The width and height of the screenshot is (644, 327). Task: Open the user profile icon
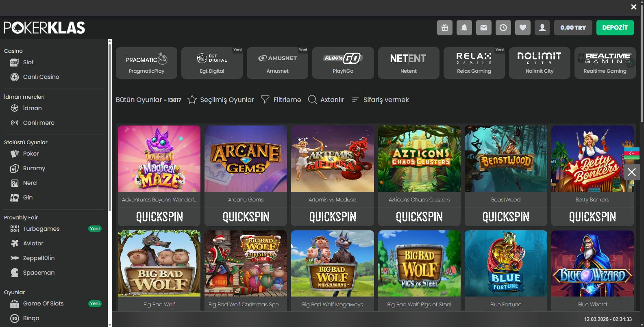coord(542,28)
